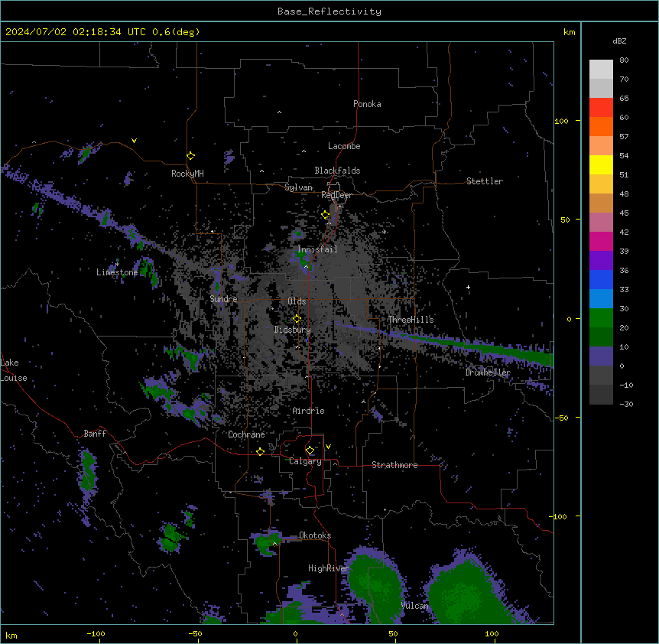659x644 pixels.
Task: Click the Base_Reflectivity title text
Action: [329, 11]
